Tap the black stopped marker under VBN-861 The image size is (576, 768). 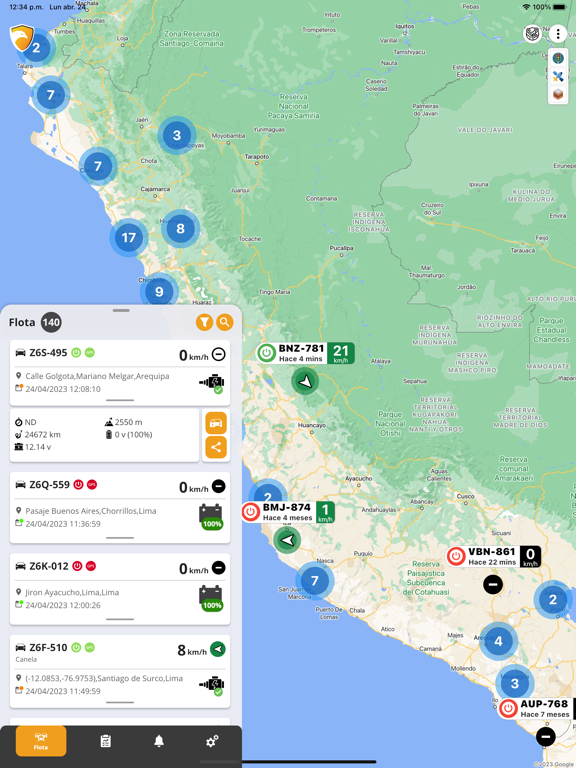[493, 584]
